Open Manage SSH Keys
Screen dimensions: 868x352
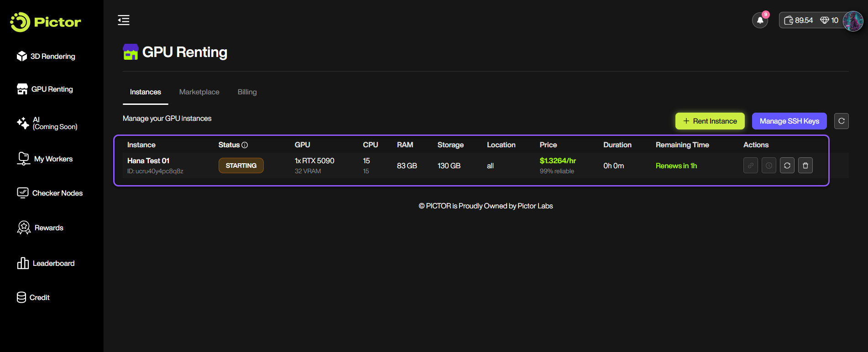pyautogui.click(x=789, y=121)
